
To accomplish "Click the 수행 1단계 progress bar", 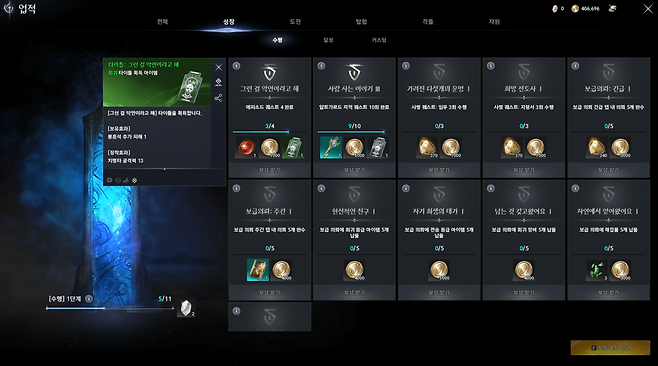I will point(110,308).
